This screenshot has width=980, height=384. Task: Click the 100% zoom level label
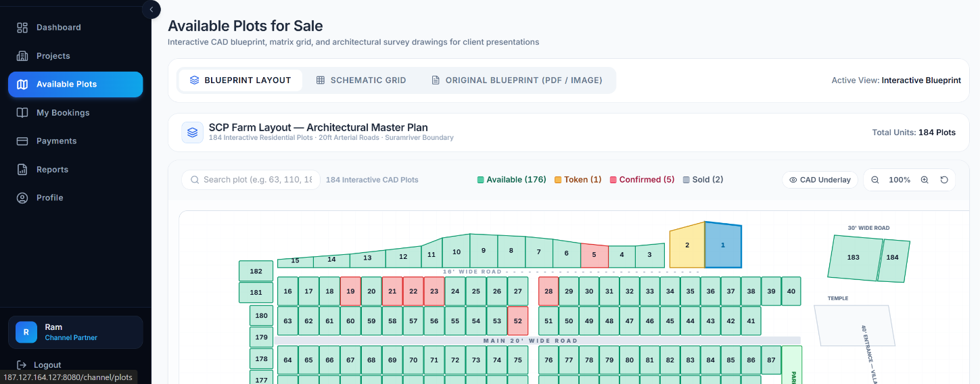pyautogui.click(x=900, y=180)
